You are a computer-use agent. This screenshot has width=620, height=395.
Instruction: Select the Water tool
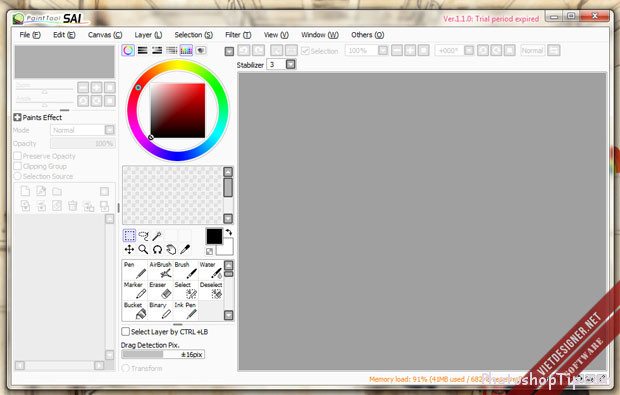[211, 270]
